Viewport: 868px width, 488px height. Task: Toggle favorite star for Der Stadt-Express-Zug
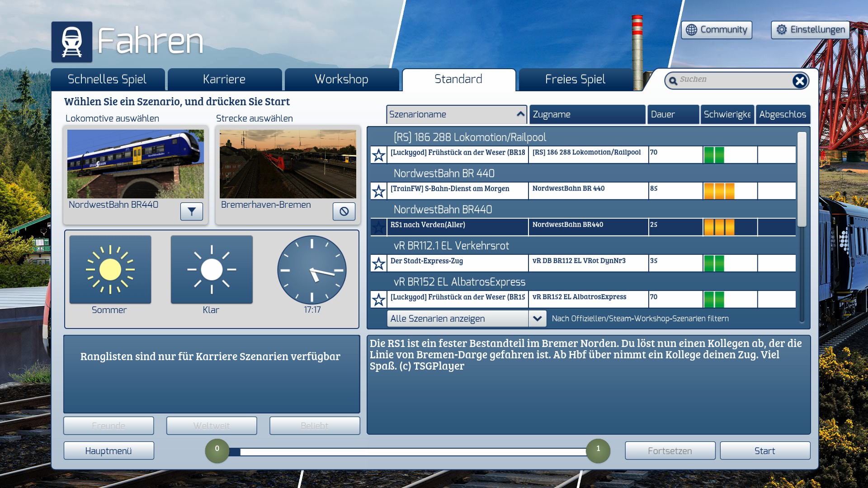point(378,263)
